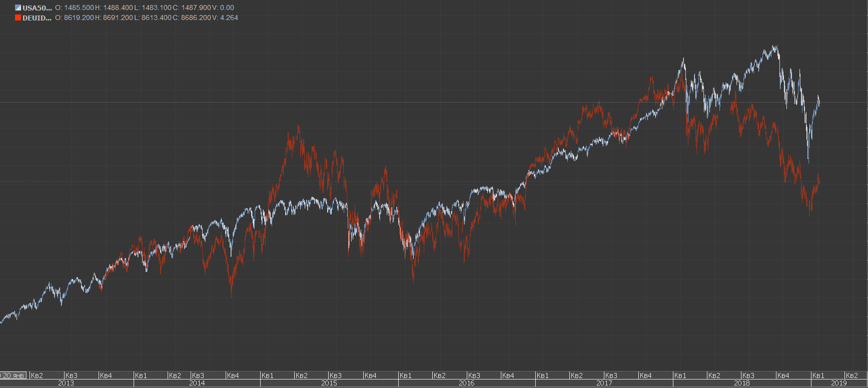This screenshot has height=388, width=868.
Task: Click the 2019 year label on timeline
Action: coord(839,383)
